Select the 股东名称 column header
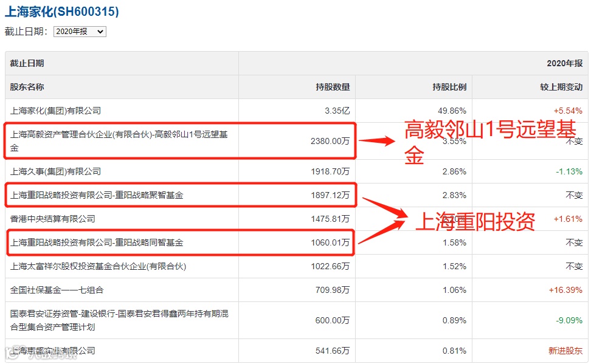This screenshot has width=591, height=364. click(x=27, y=87)
